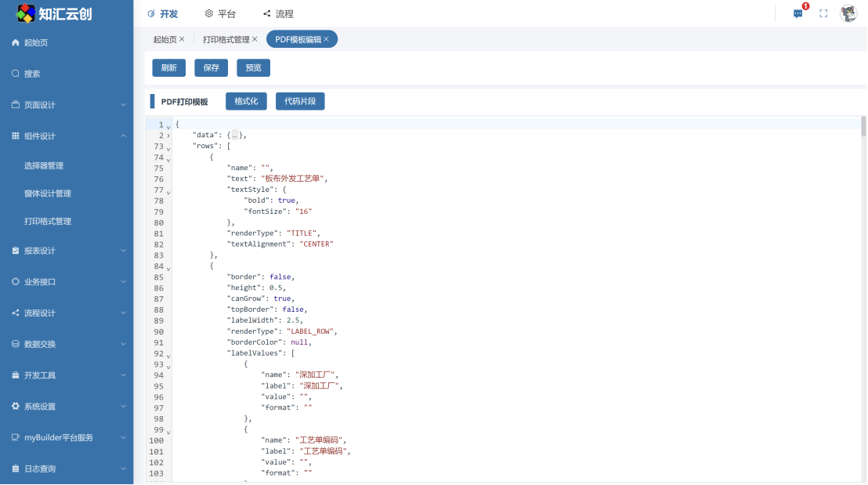
Task: Expand the 业务接口 menu chevron
Action: point(124,281)
